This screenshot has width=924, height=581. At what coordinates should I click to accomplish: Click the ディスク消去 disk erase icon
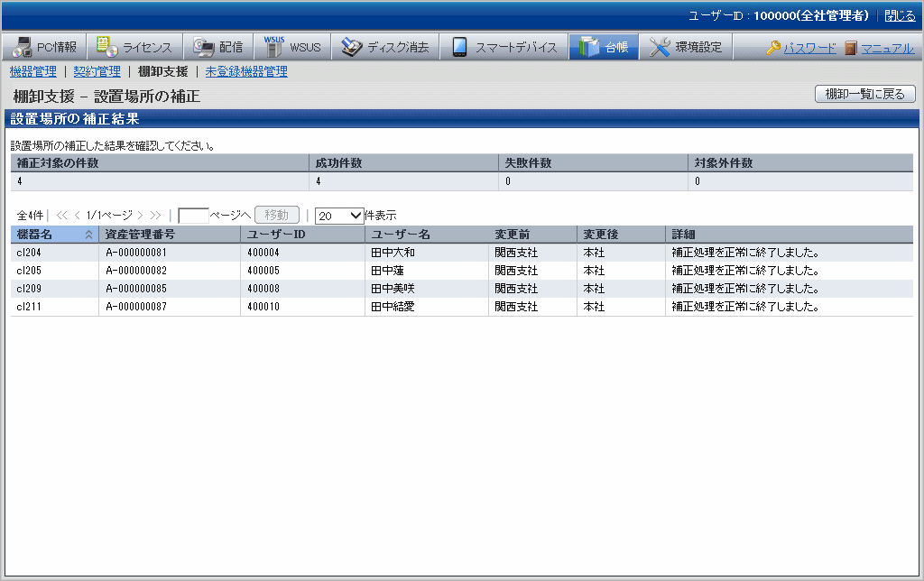coord(351,48)
